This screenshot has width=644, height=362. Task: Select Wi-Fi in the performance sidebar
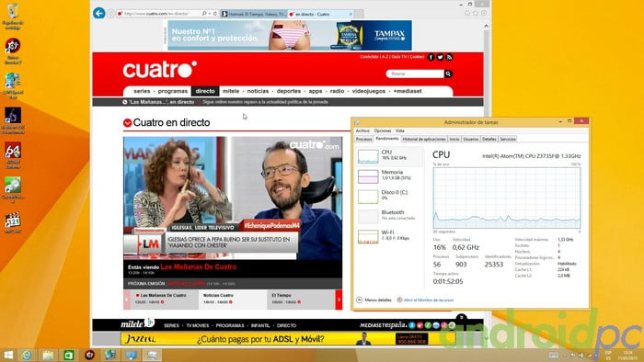coord(389,236)
